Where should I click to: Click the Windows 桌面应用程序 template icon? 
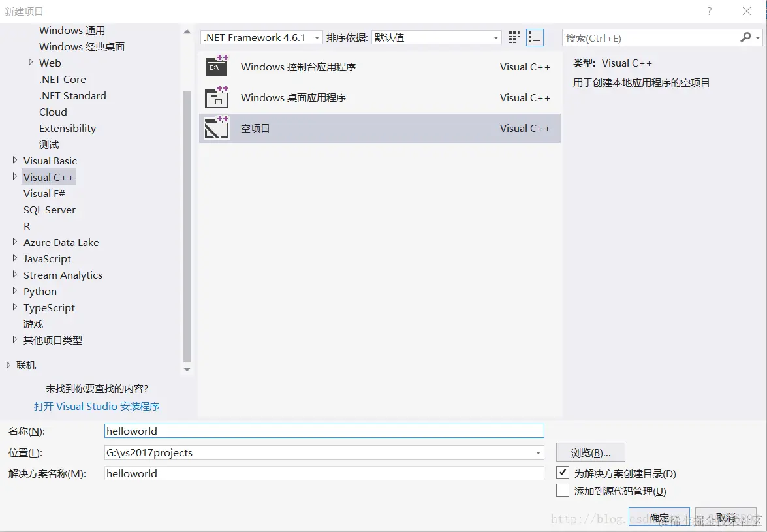click(216, 97)
